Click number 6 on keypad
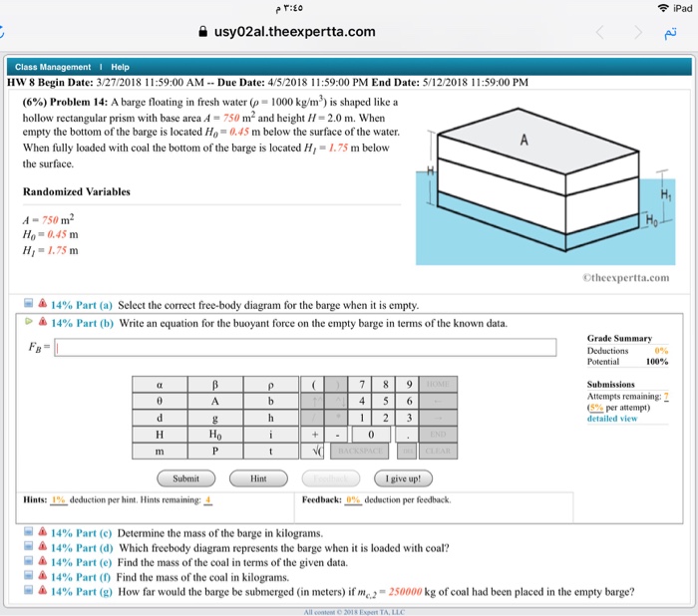Viewport: 698px width, 616px height. point(409,401)
